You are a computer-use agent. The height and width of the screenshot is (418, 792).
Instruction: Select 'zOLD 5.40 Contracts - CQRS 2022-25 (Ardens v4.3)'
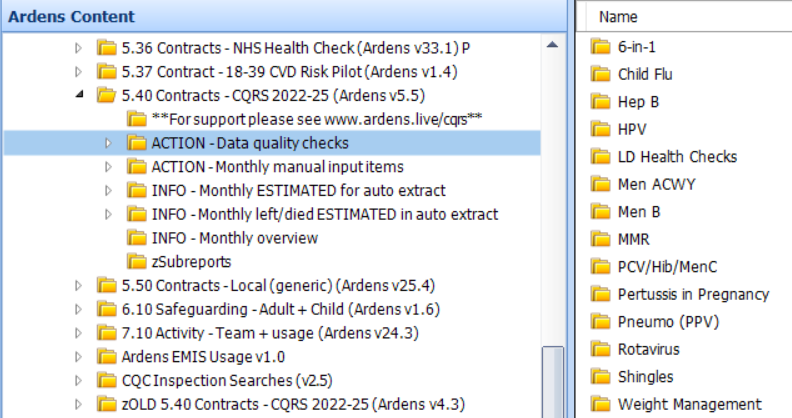point(293,404)
